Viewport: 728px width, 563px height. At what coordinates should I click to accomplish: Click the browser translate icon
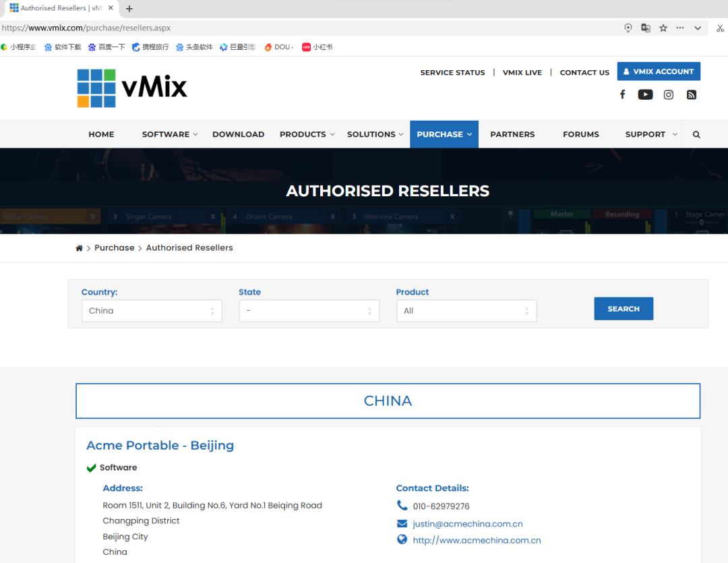[645, 28]
